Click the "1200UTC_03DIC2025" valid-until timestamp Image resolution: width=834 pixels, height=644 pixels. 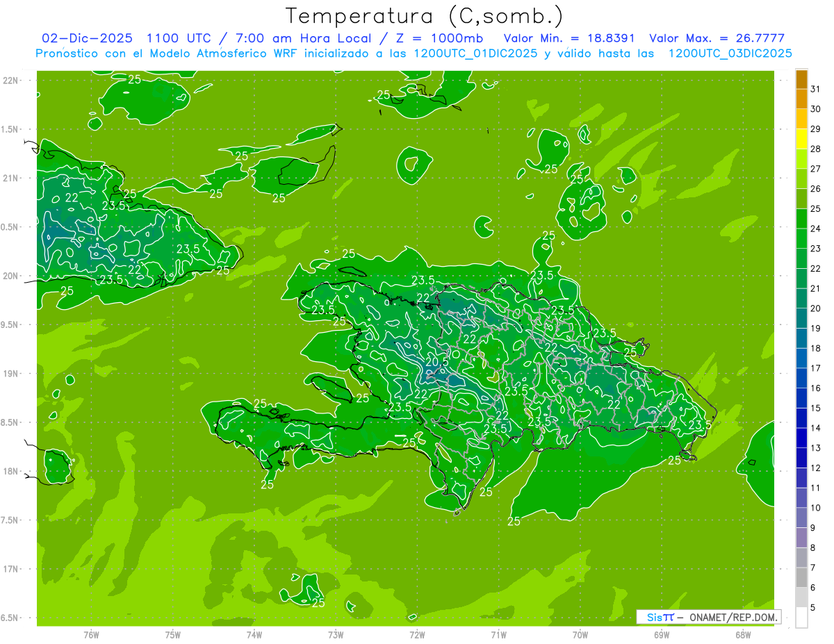tap(730, 53)
